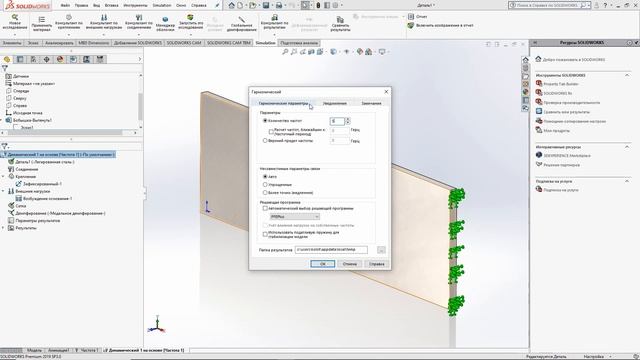Click Property Tab Builder icon in resources panel
This screenshot has width=640, height=360.
pos(539,84)
